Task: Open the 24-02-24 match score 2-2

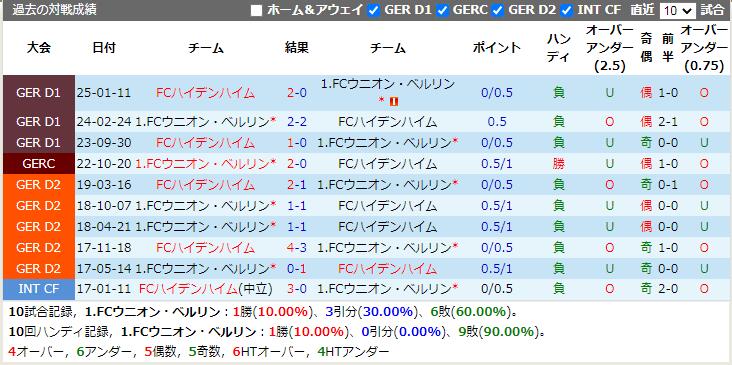Action: click(x=296, y=122)
